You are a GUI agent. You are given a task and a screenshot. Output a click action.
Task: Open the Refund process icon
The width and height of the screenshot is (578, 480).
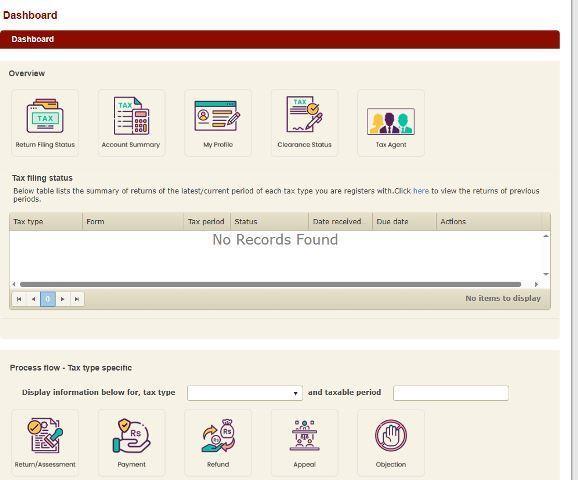tap(218, 443)
